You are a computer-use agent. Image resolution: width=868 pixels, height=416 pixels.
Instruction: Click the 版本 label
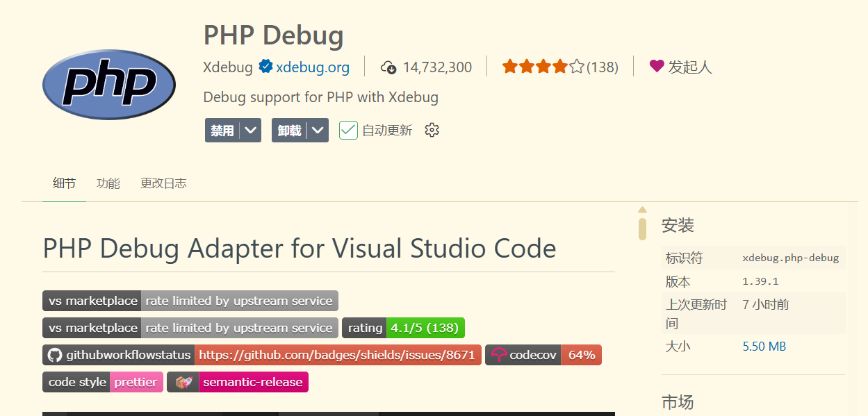coord(678,281)
